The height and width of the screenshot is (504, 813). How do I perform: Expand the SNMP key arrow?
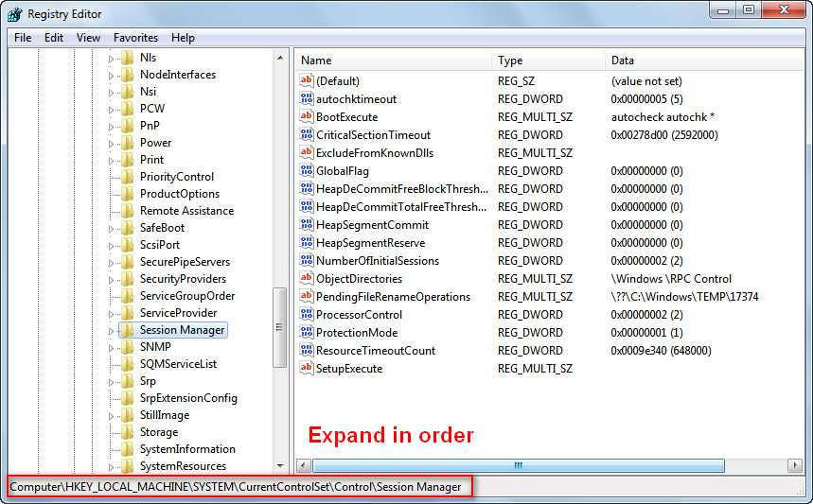(x=111, y=348)
